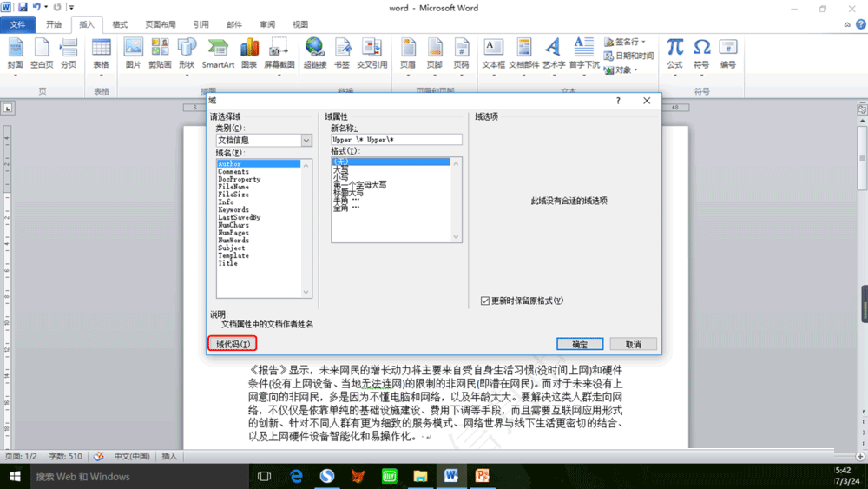868x489 pixels.
Task: Switch to the Review (审阅) tab
Action: (x=267, y=24)
